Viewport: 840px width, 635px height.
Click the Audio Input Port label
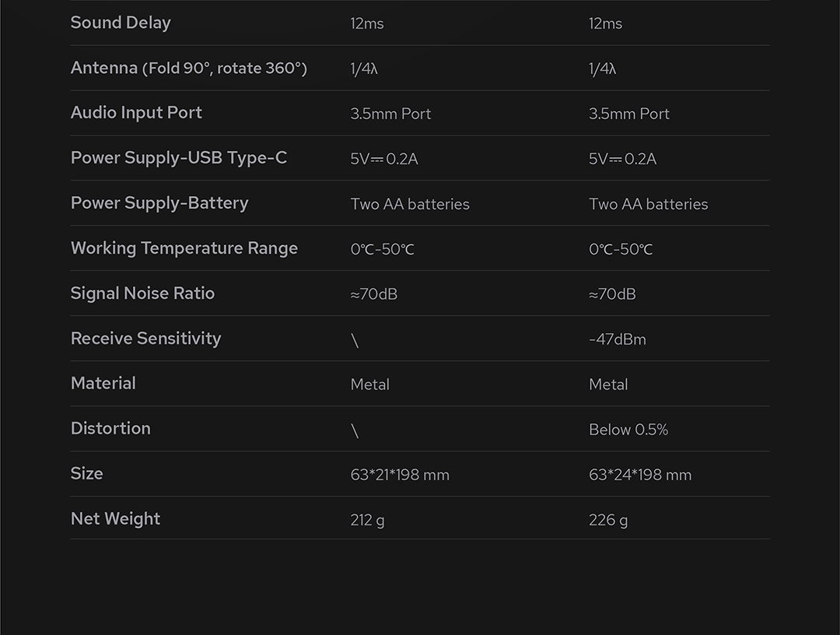136,113
